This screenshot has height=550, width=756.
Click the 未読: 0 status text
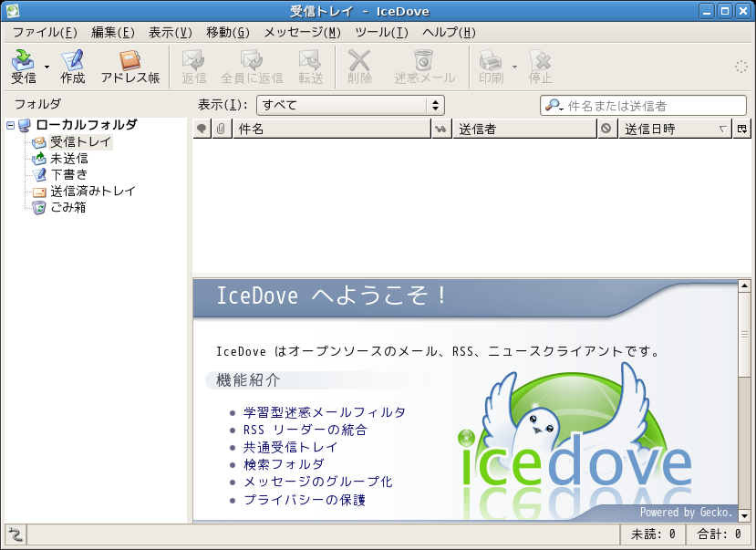653,534
